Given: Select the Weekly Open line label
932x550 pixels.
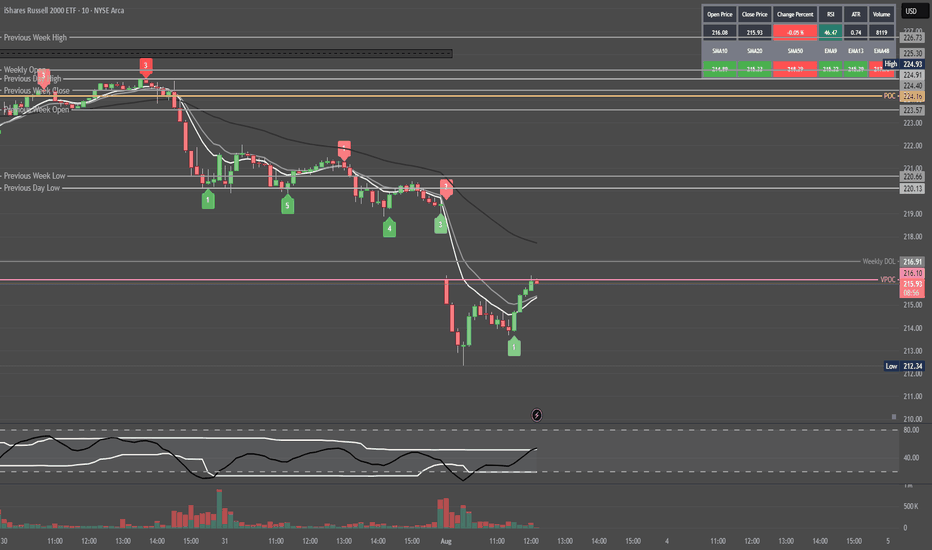Looking at the screenshot, I should 24,70.
